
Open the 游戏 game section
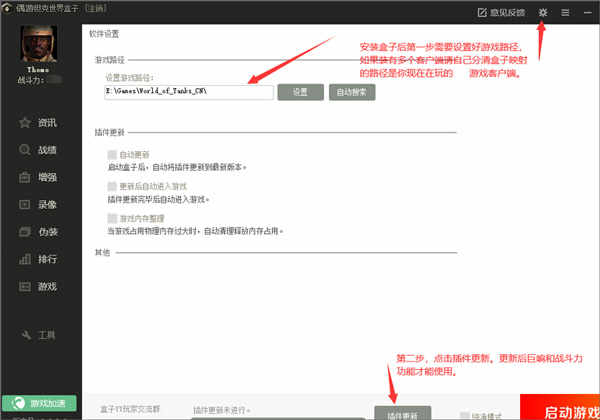click(x=38, y=287)
